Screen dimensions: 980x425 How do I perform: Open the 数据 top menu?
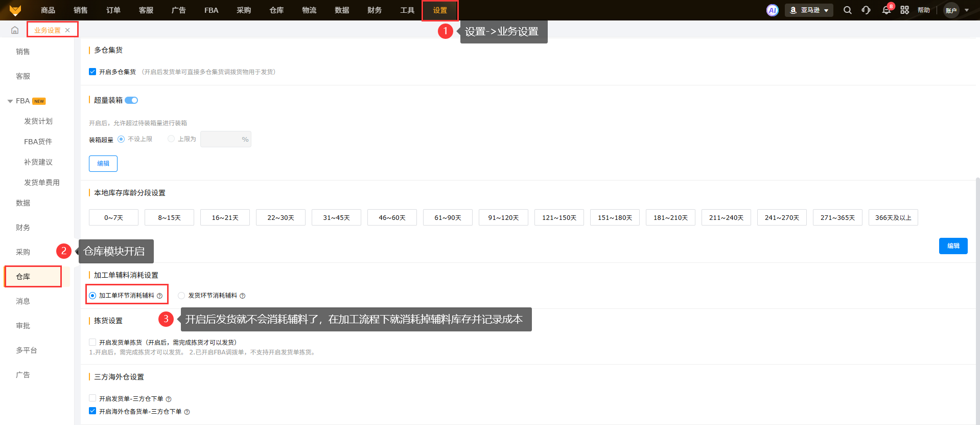[342, 10]
